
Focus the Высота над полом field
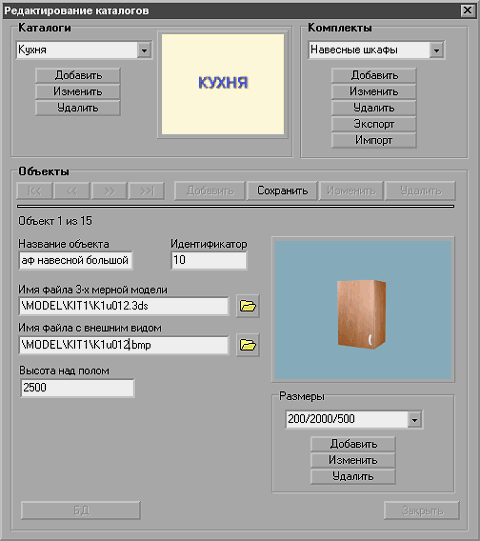click(77, 388)
